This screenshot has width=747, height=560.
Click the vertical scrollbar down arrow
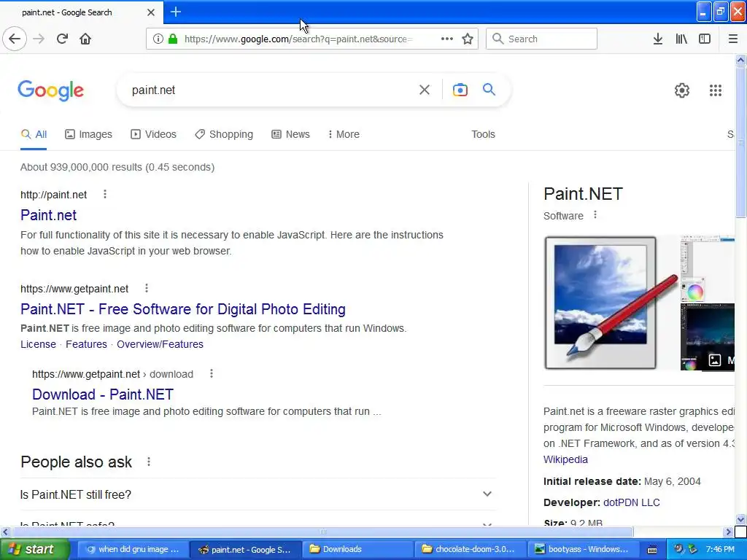[740, 519]
